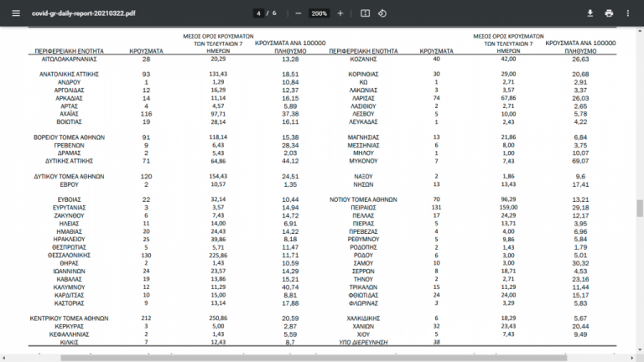
Task: Select the ΦΘΙΩΤΙΔΑΣ row label
Action: pyautogui.click(x=363, y=296)
